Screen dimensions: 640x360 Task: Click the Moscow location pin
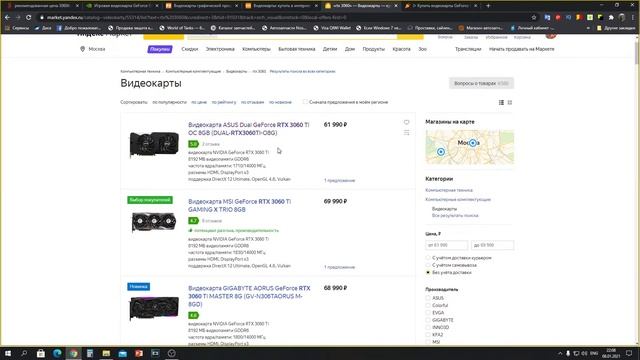pos(82,49)
